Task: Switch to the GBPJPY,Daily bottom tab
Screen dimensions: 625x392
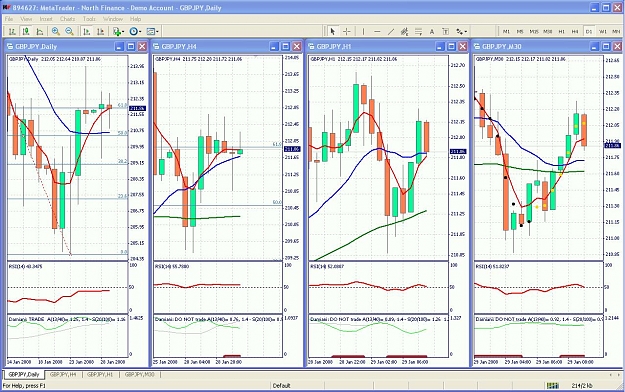Action: [x=24, y=374]
